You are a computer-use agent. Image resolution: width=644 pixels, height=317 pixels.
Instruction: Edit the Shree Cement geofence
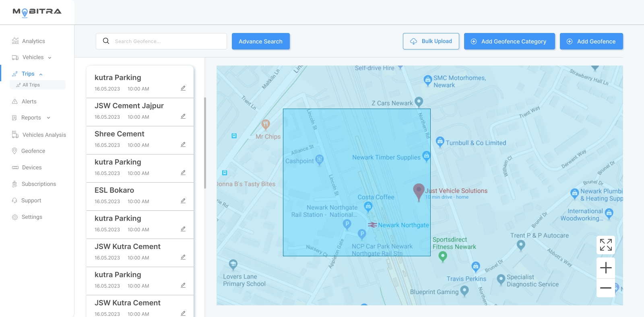(x=183, y=144)
